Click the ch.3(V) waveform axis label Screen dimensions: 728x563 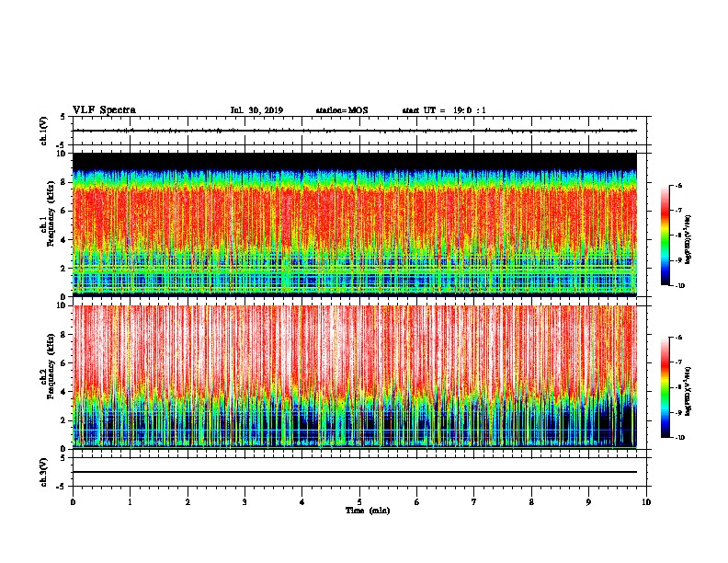(x=43, y=473)
